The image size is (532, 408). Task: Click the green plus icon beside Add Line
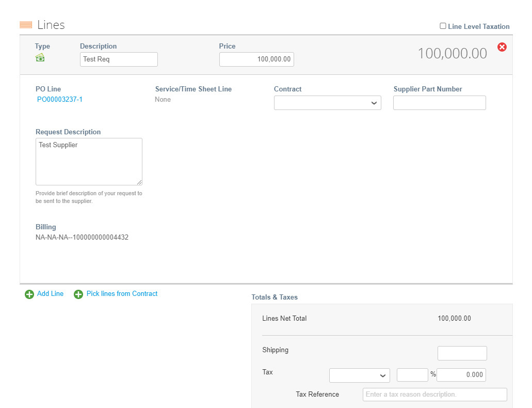29,294
